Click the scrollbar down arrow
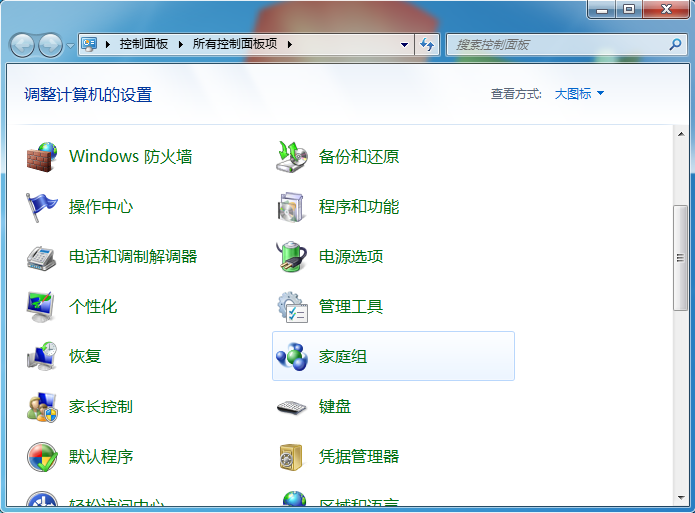Screen dimensions: 695x513 (681, 497)
